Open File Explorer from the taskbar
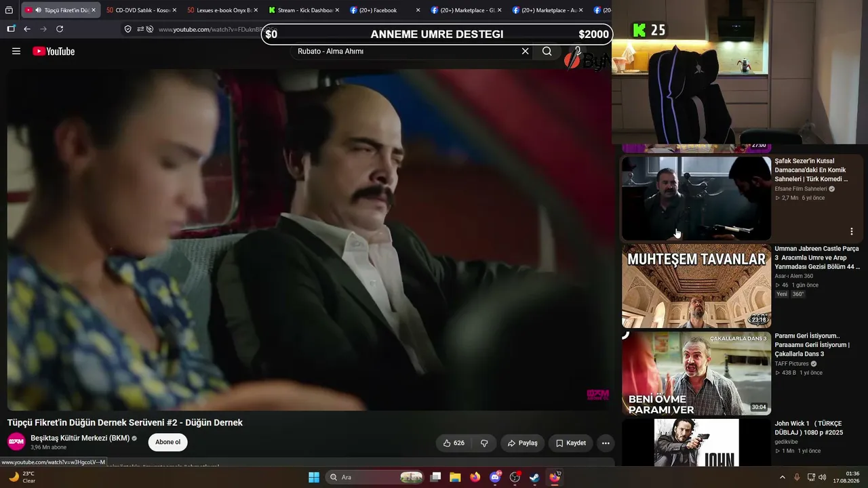Screen dimensions: 868x488 (455, 477)
